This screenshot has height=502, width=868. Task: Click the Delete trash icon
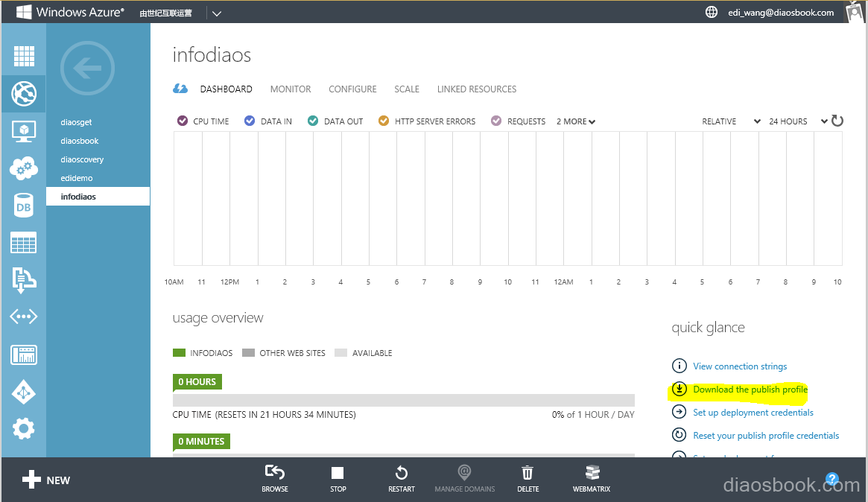tap(527, 474)
